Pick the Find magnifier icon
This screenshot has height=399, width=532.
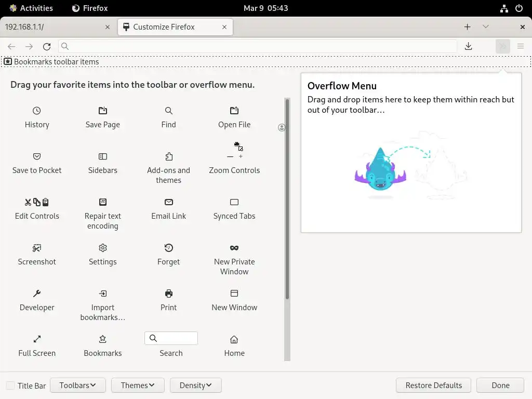point(169,111)
